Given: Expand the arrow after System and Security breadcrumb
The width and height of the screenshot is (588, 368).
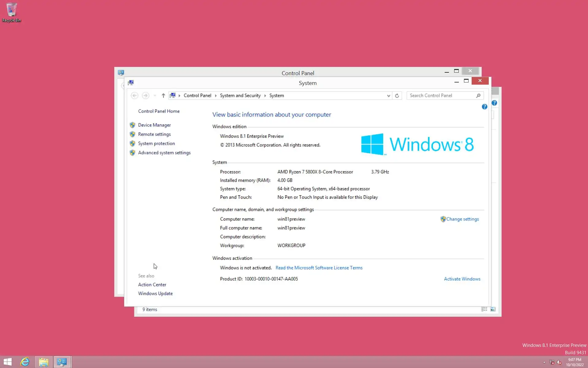Looking at the screenshot, I should coord(265,96).
